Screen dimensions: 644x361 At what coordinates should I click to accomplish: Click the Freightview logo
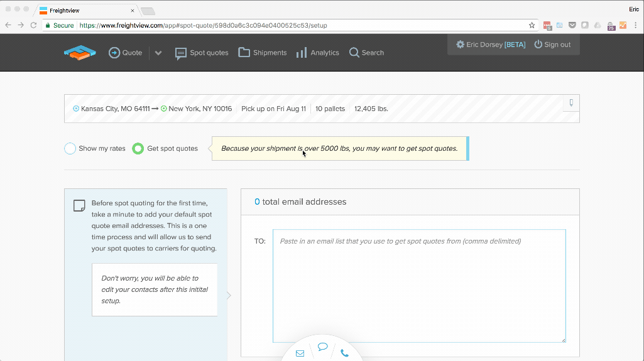[80, 53]
